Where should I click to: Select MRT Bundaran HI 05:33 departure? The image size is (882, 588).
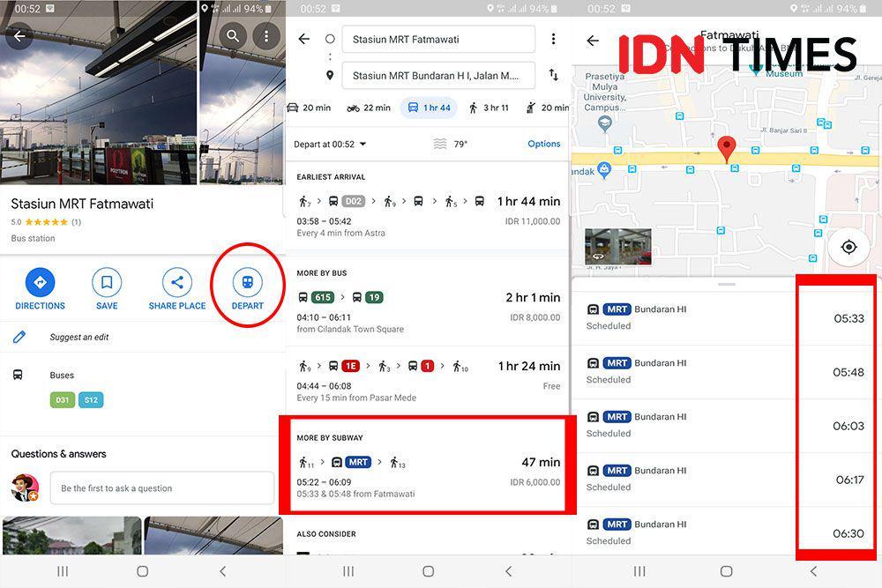[x=726, y=317]
